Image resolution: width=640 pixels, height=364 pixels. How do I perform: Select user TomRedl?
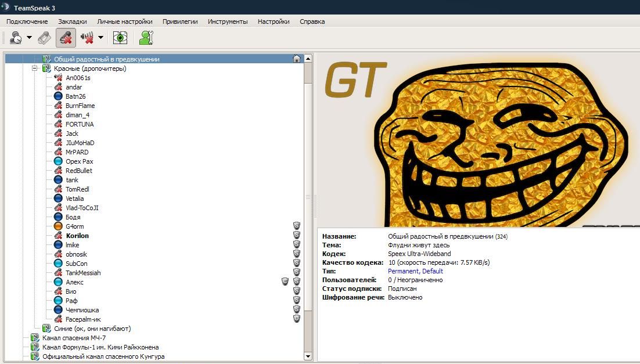(x=77, y=189)
